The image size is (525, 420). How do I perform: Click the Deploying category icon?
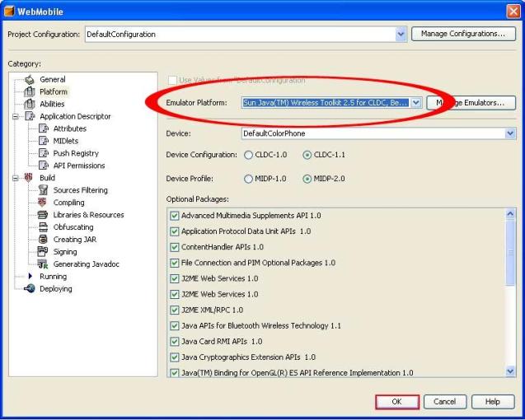tap(30, 288)
